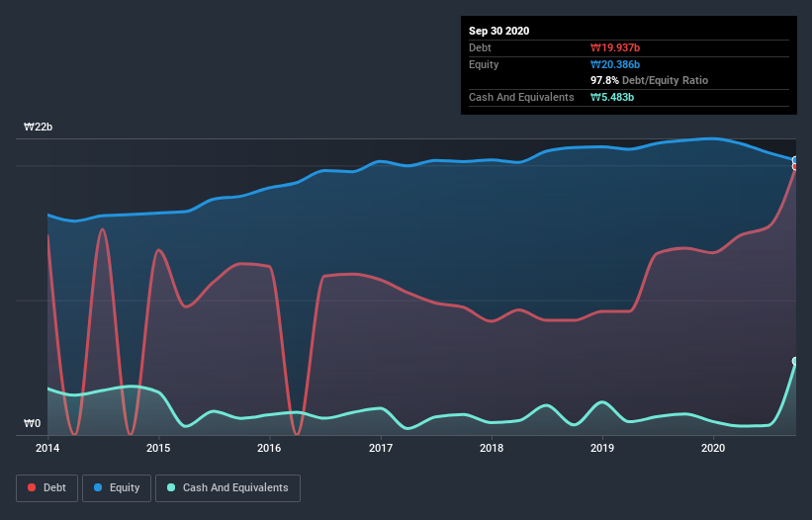Select the 2020 x-axis label
This screenshot has width=812, height=520.
[713, 448]
